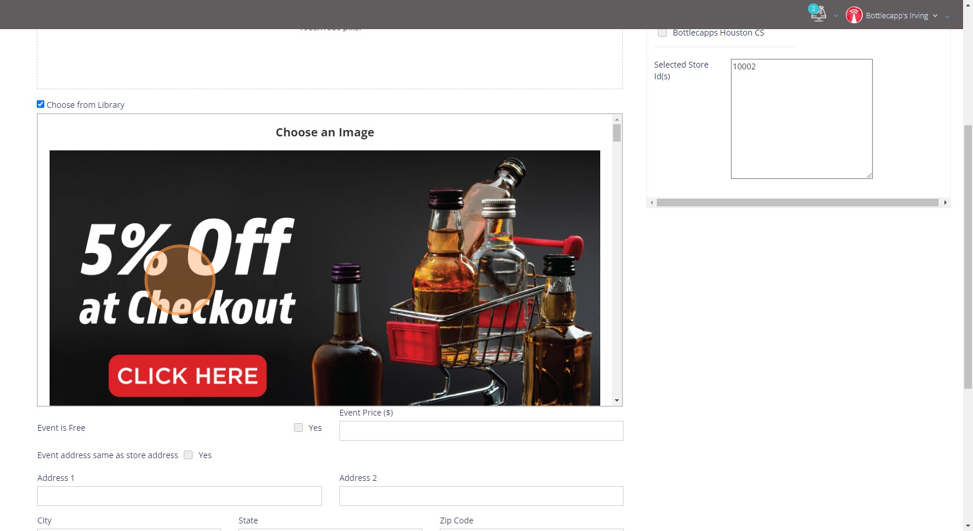Focus the Address 1 text field
973x531 pixels.
pos(179,496)
